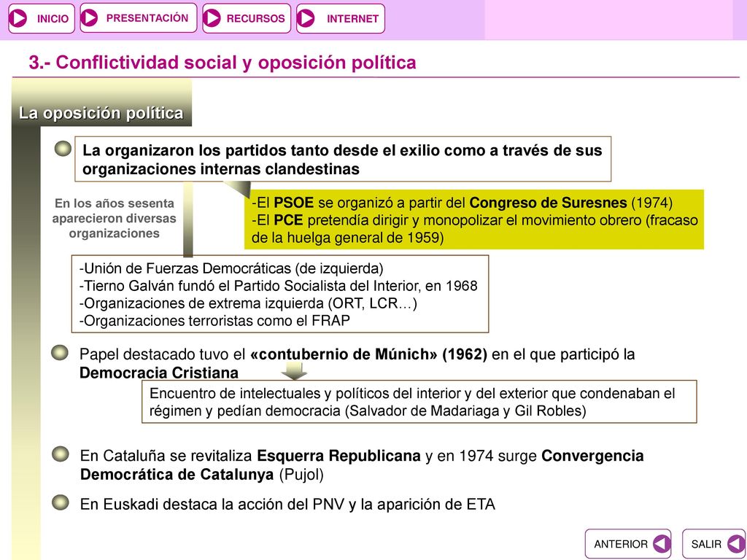This screenshot has height=560, width=747.
Task: Open the INTERNET menu label
Action: [352, 19]
